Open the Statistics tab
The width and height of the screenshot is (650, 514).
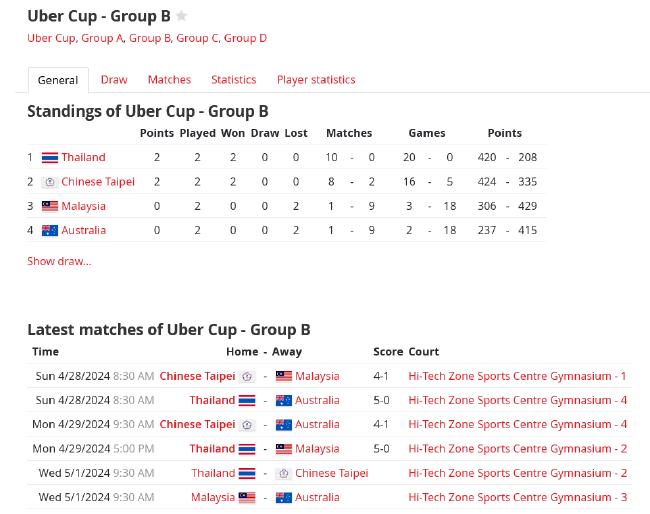(x=234, y=80)
